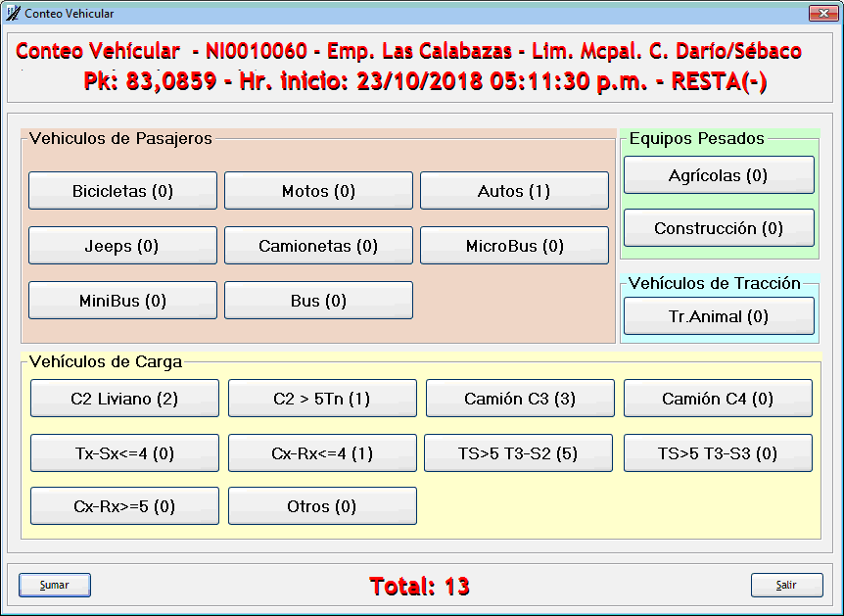Click the Conteo Vehicular title bar icon

13,14
